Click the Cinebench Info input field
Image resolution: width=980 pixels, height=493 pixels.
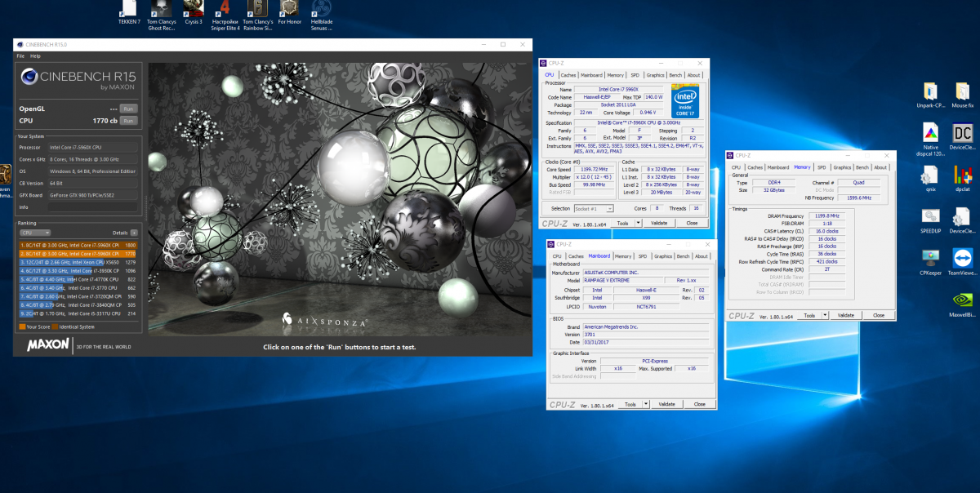point(92,207)
